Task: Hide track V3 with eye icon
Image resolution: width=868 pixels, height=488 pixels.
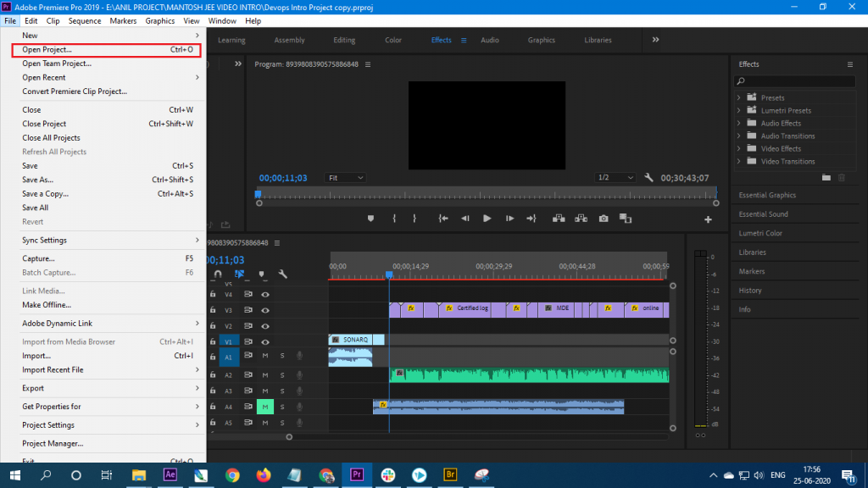Action: [x=265, y=310]
